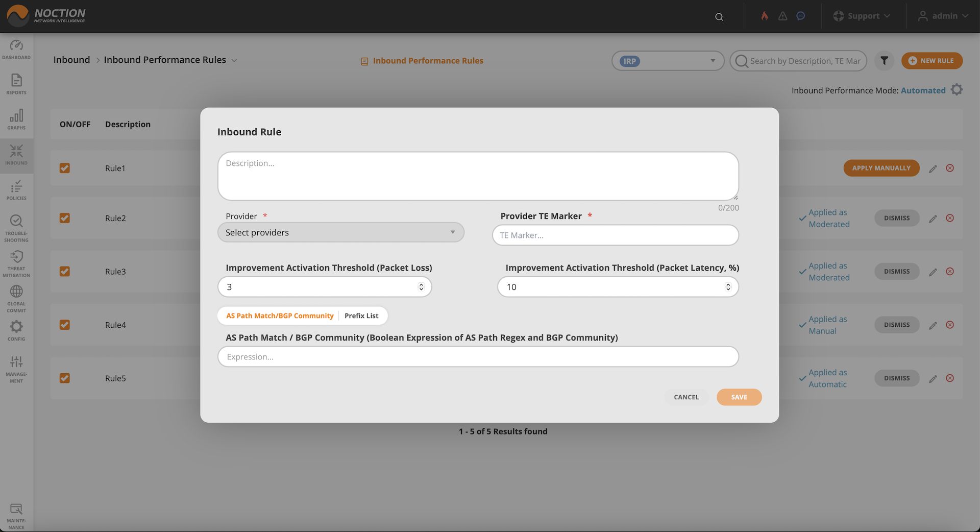Dismiss Rule3 applied recommendation
980x532 pixels.
click(897, 272)
